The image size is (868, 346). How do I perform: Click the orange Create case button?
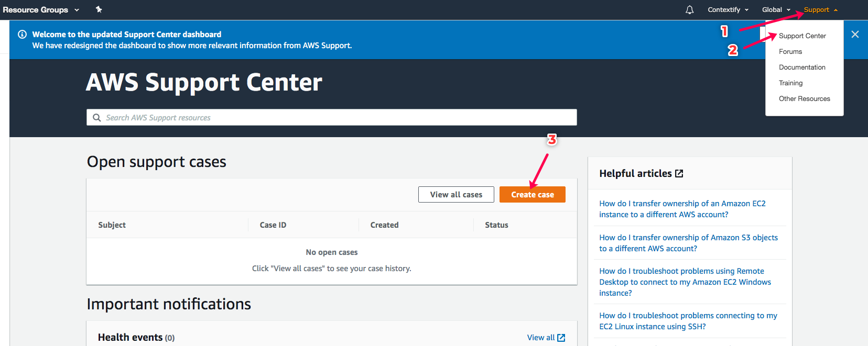click(532, 195)
